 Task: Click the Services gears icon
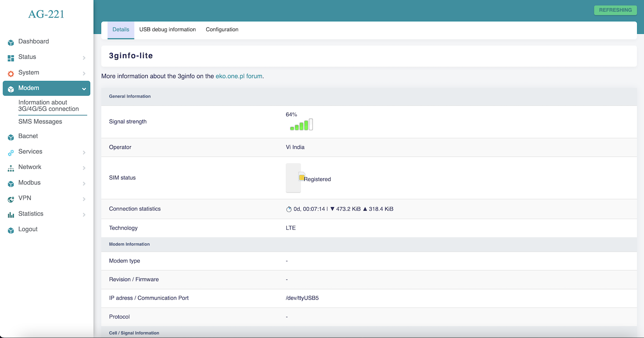coord(11,152)
